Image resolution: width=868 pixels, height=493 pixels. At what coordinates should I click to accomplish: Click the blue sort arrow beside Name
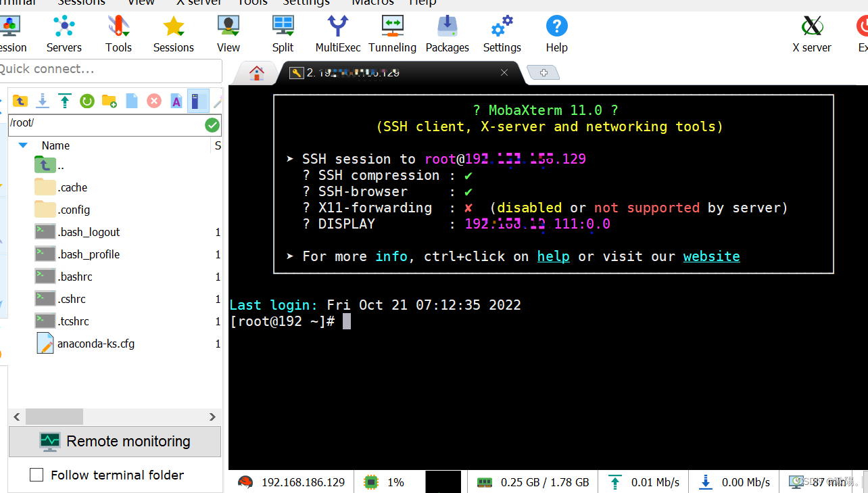[x=23, y=145]
